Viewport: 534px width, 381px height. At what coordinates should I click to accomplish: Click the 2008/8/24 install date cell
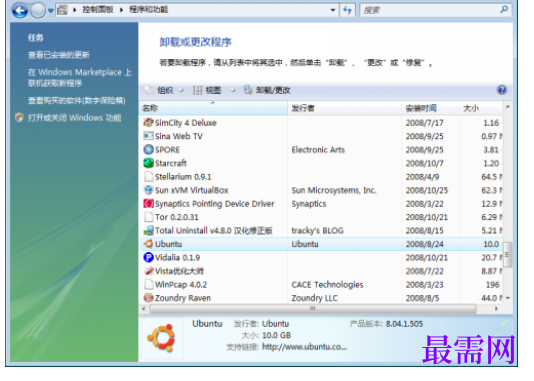[x=424, y=244]
